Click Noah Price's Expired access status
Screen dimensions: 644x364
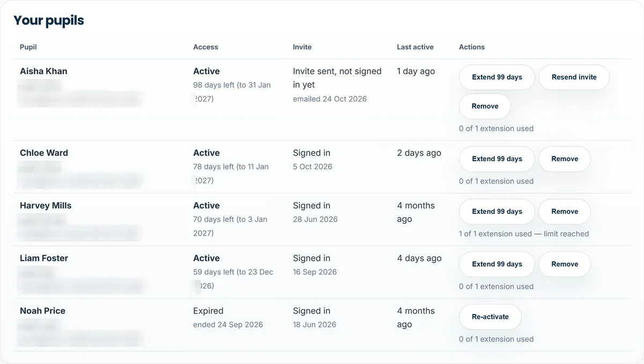[208, 311]
